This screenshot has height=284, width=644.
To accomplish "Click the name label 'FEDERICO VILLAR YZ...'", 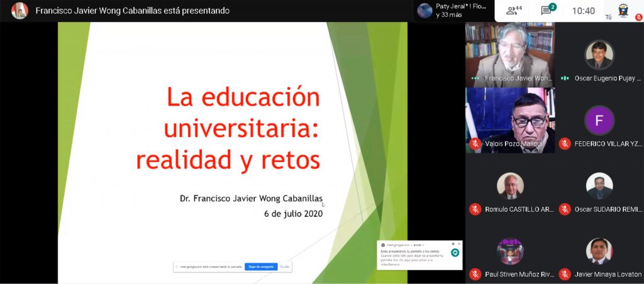I will click(608, 144).
